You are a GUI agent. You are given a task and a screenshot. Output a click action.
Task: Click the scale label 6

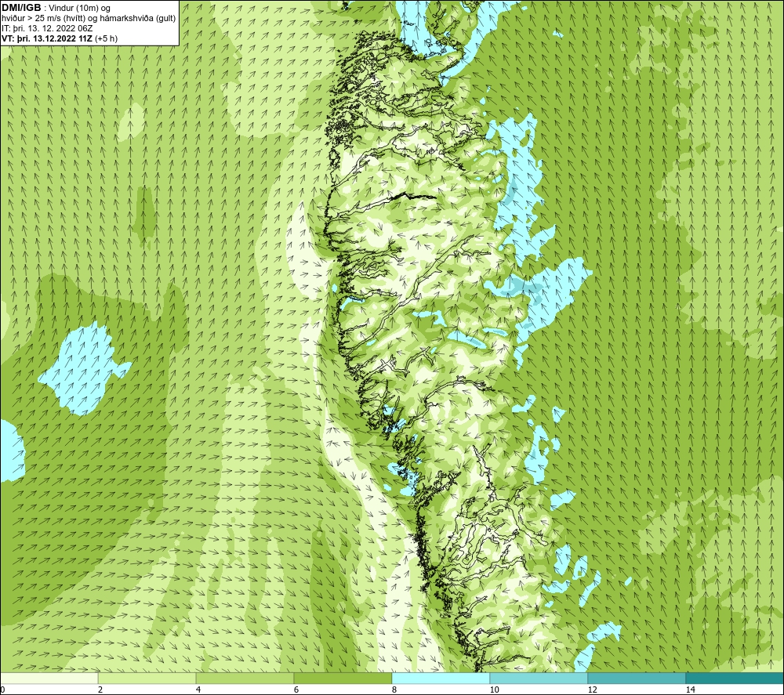[296, 690]
